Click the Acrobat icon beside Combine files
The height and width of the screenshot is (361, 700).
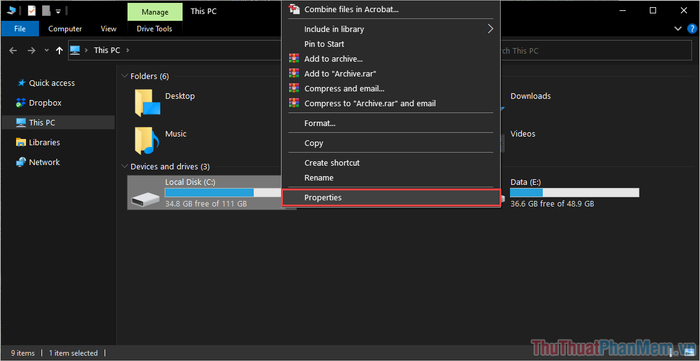click(x=293, y=9)
